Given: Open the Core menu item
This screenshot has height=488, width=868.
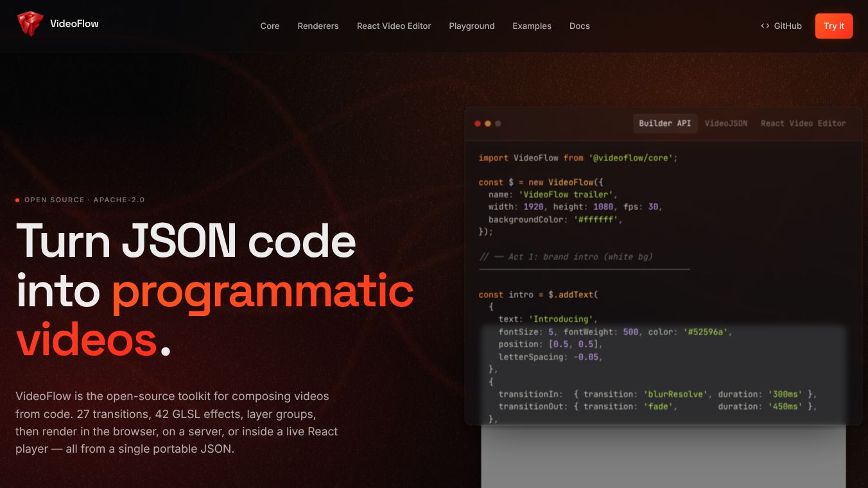Looking at the screenshot, I should (x=270, y=26).
